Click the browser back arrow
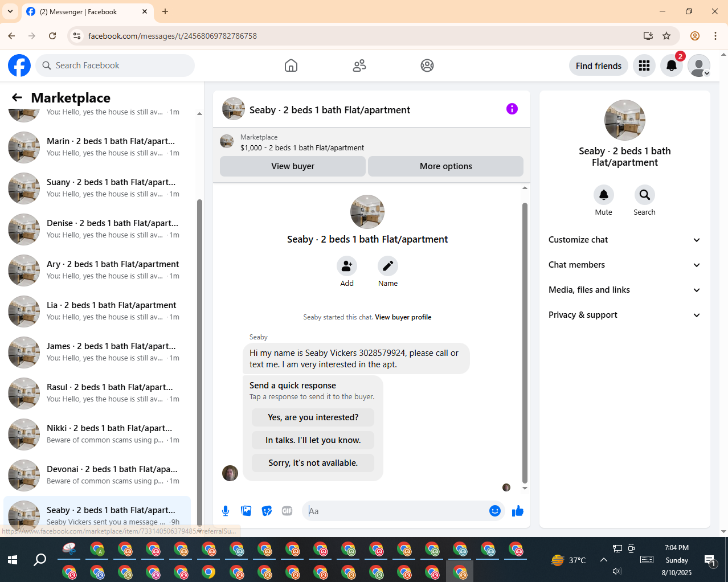Screen dimensions: 728x582 [x=12, y=36]
